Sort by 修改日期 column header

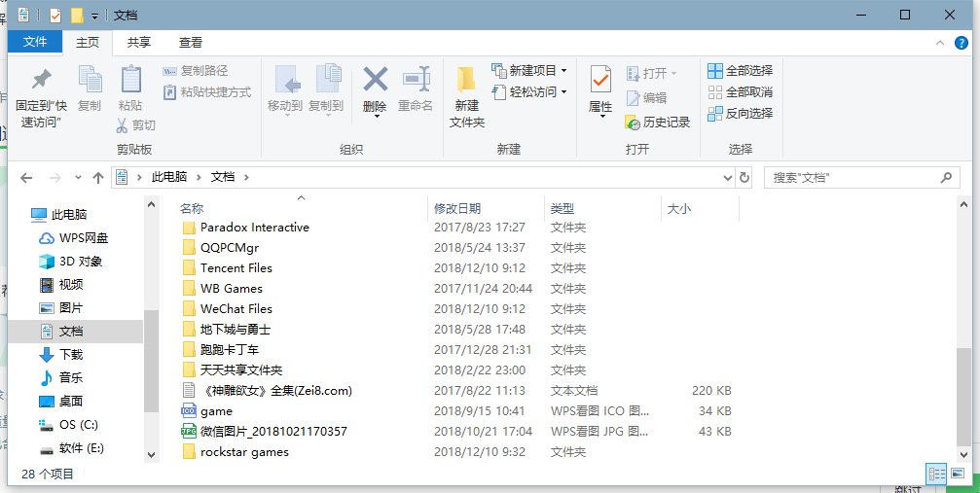(457, 209)
